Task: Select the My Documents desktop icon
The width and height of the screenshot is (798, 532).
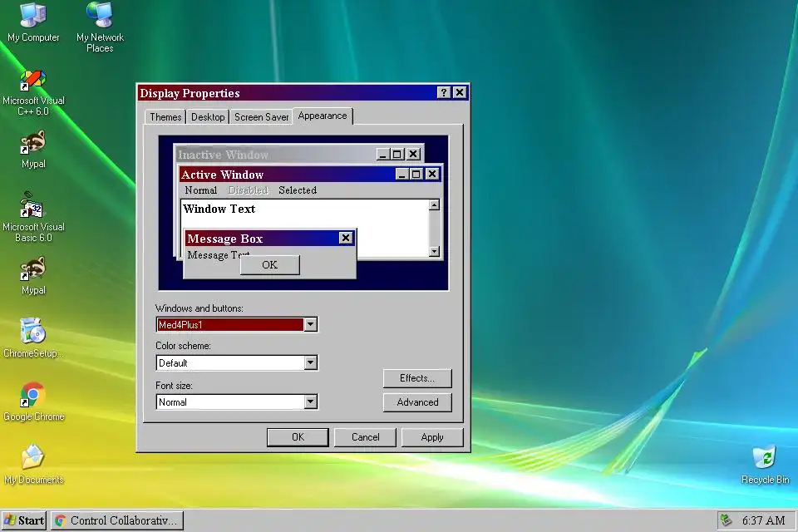Action: 33,465
